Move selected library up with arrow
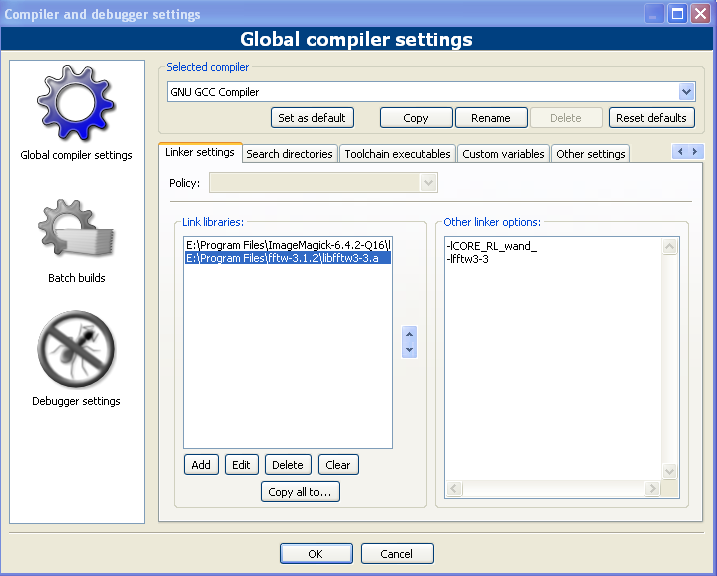 [409, 335]
